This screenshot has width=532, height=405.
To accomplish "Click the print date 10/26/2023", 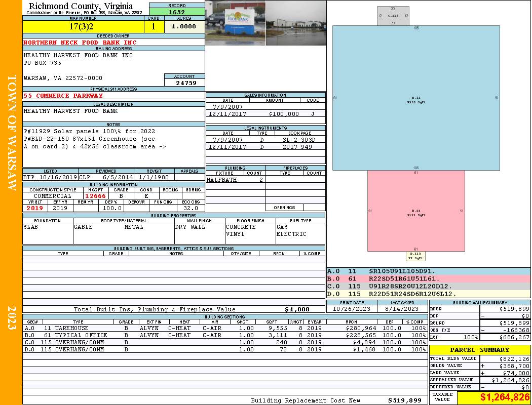I will click(352, 309).
